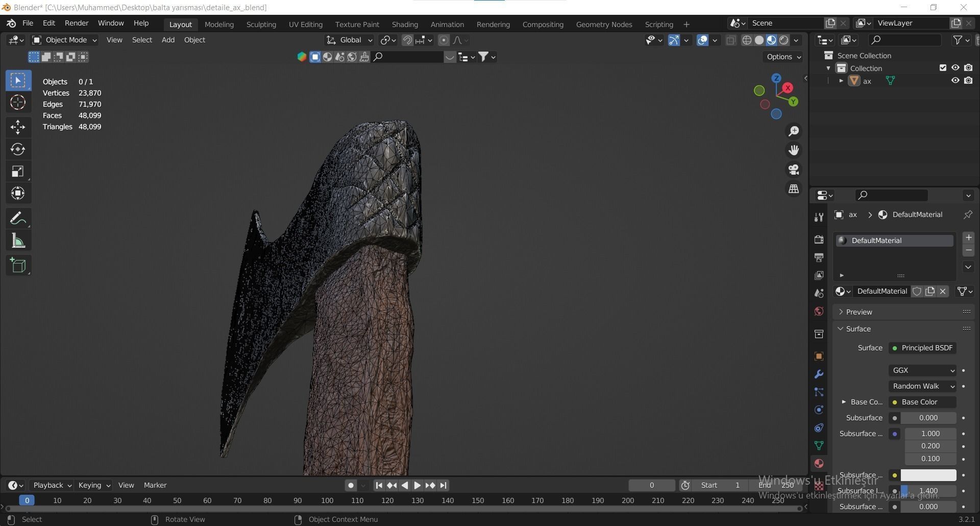
Task: Open the Global orientation dropdown
Action: click(x=350, y=40)
